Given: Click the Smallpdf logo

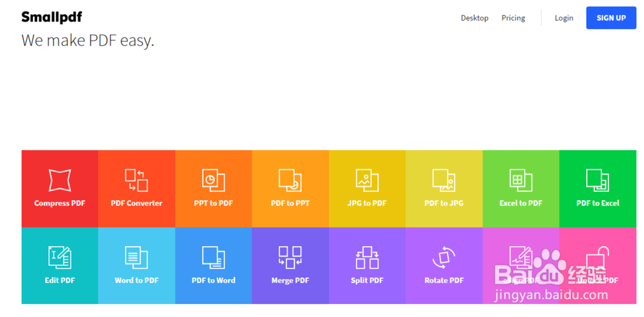Looking at the screenshot, I should 52,17.
